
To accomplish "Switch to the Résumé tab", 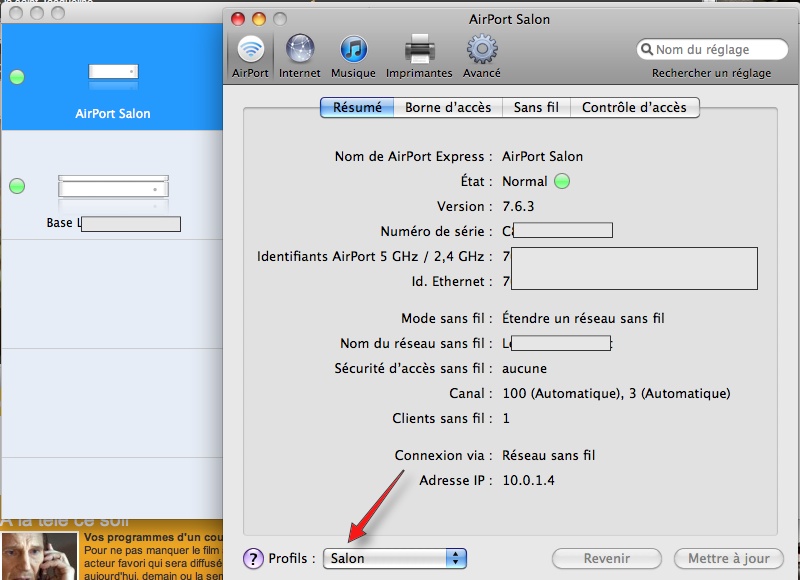I will click(357, 107).
